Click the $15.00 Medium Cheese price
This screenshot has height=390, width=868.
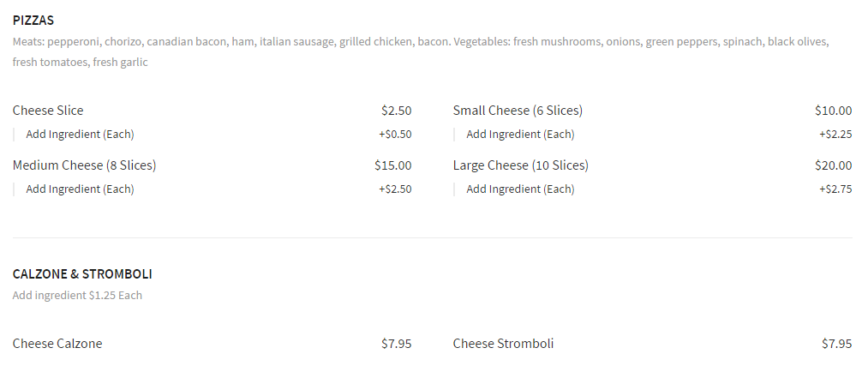392,165
